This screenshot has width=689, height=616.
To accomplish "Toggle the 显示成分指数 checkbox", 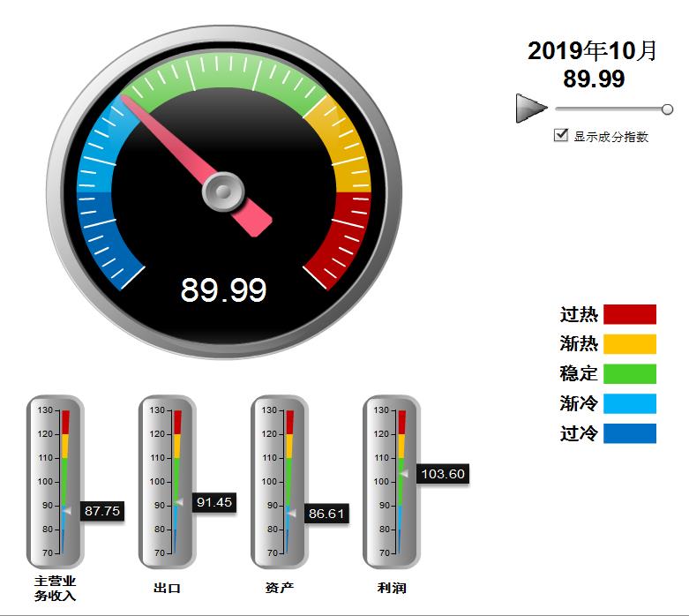I will (560, 135).
